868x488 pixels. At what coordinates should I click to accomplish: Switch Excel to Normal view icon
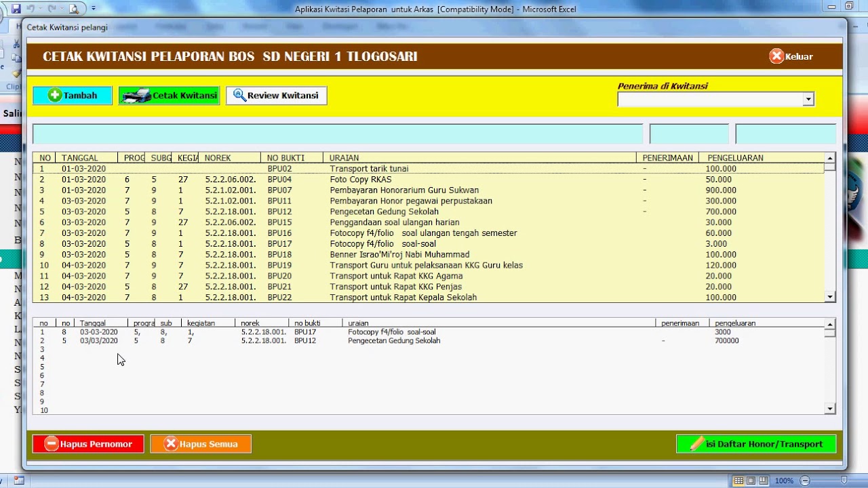pos(738,481)
